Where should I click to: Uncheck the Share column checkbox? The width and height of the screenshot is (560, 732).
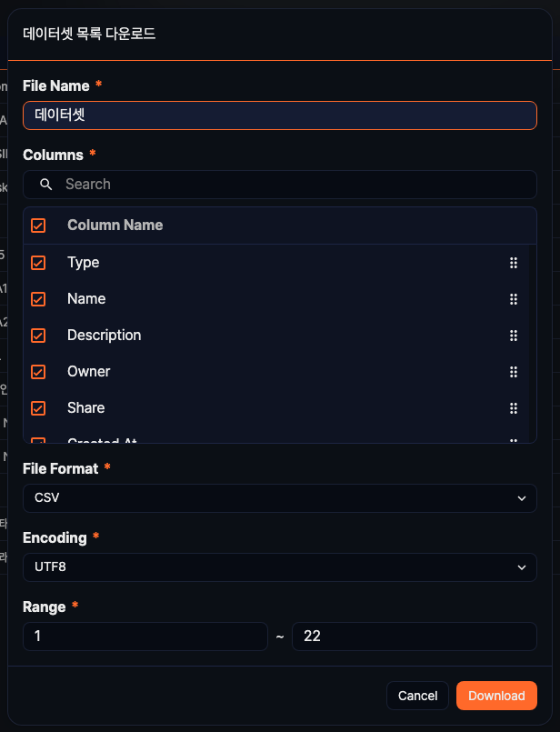pos(37,407)
